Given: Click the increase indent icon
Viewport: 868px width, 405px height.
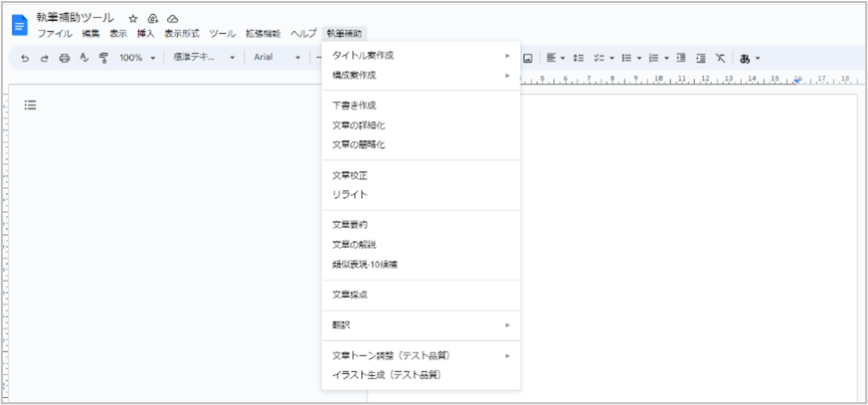Looking at the screenshot, I should pyautogui.click(x=701, y=58).
